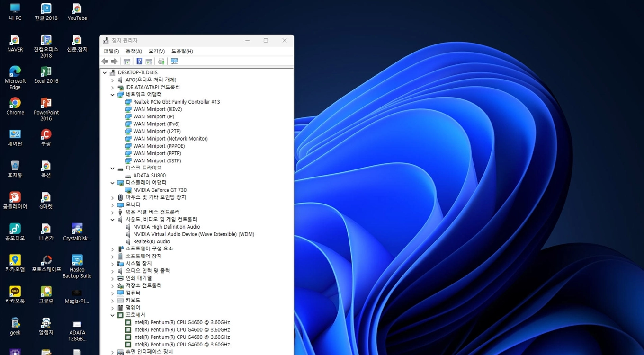Select the Microsoft Edge desktop icon
This screenshot has width=644, height=355.
[x=15, y=78]
